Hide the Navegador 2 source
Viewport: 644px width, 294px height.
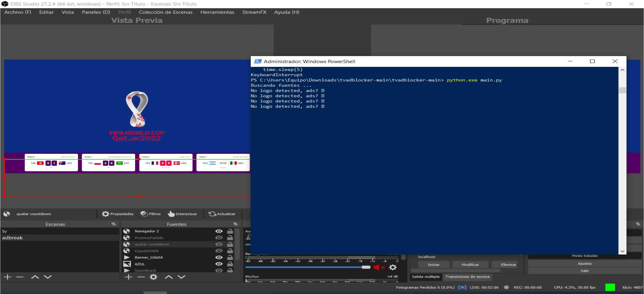[x=219, y=231]
